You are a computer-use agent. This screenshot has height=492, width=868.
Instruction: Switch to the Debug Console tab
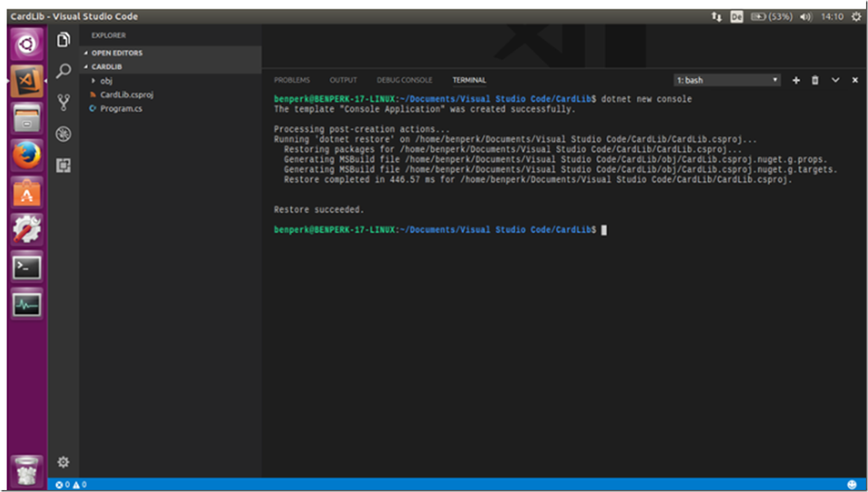pyautogui.click(x=405, y=80)
